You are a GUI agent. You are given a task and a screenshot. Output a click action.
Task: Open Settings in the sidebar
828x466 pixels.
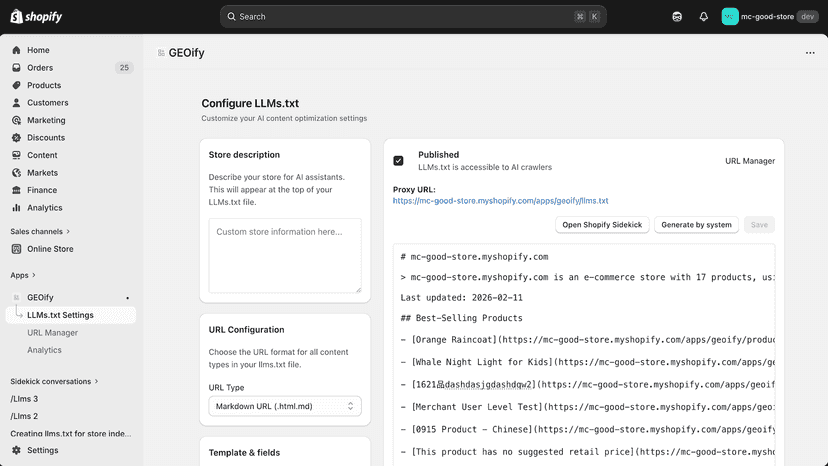tap(43, 450)
